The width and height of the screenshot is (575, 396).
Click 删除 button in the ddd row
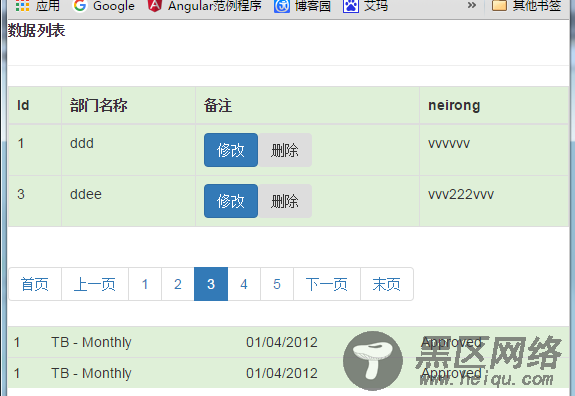[285, 150]
